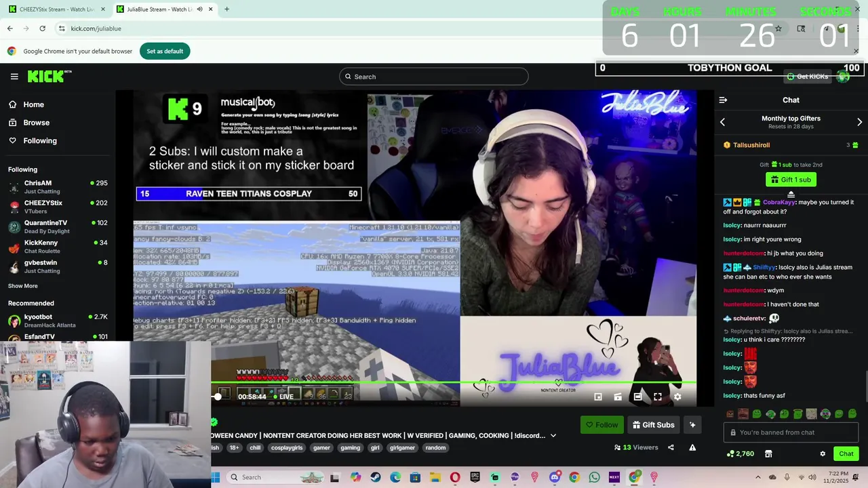Viewport: 868px width, 488px height.
Task: Focus the Kick search box
Action: click(x=434, y=77)
